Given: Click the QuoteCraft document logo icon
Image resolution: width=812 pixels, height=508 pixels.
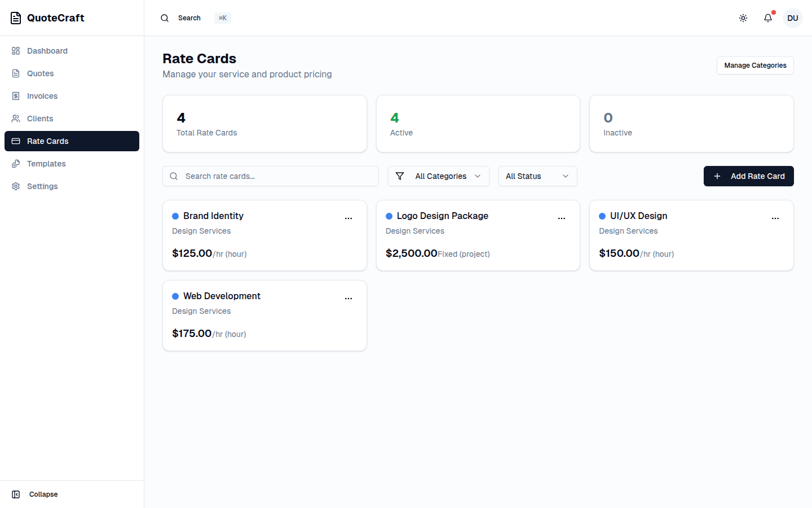Looking at the screenshot, I should tap(15, 17).
